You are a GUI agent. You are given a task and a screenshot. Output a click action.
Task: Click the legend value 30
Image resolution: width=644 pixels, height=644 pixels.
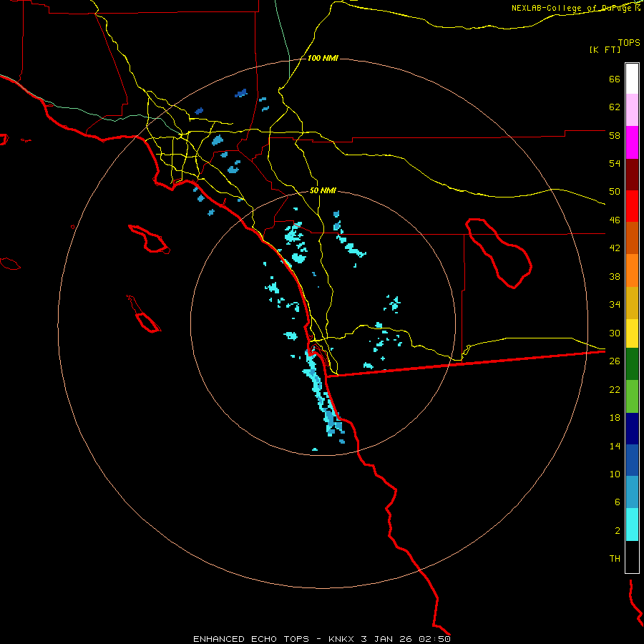(615, 333)
